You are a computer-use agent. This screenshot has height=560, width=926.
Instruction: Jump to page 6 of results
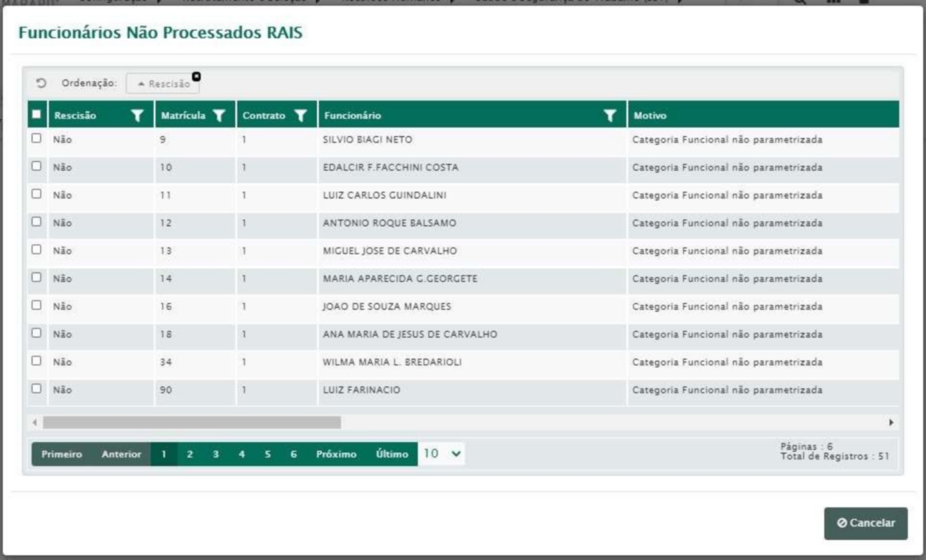coord(294,455)
